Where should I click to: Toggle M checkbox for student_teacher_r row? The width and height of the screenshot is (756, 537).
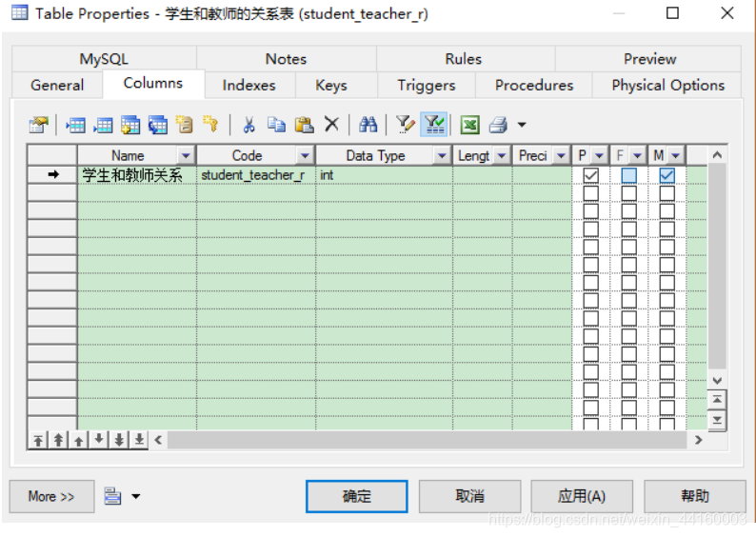[x=666, y=175]
